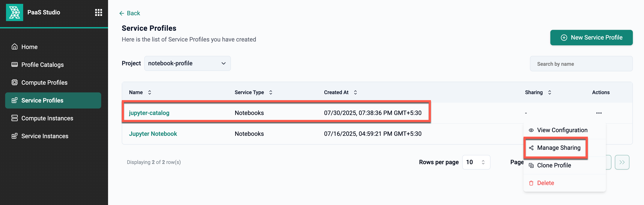This screenshot has width=644, height=205.
Task: Click the Compute Profiles chip icon
Action: tap(15, 82)
